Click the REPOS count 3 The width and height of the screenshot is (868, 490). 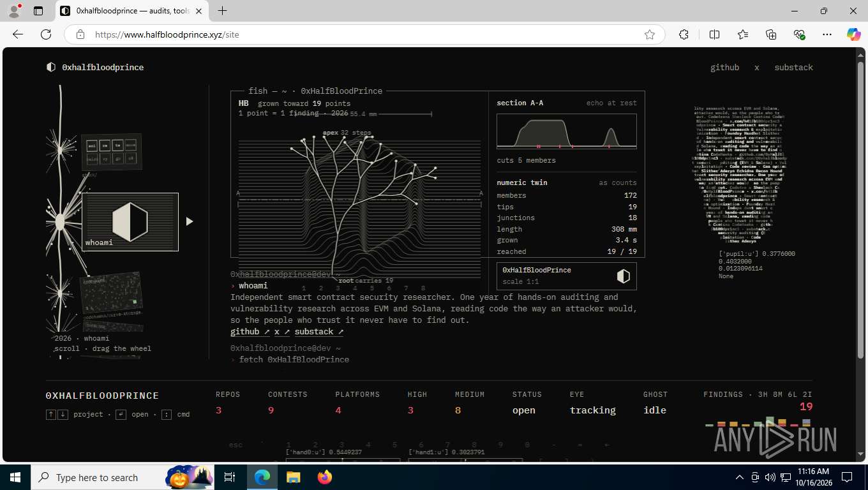[x=218, y=410]
